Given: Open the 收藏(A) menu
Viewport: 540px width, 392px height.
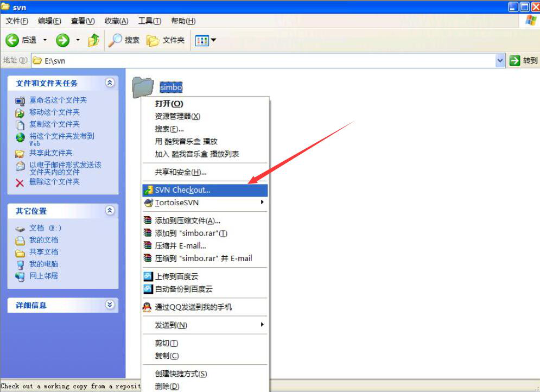Looking at the screenshot, I should [x=116, y=21].
